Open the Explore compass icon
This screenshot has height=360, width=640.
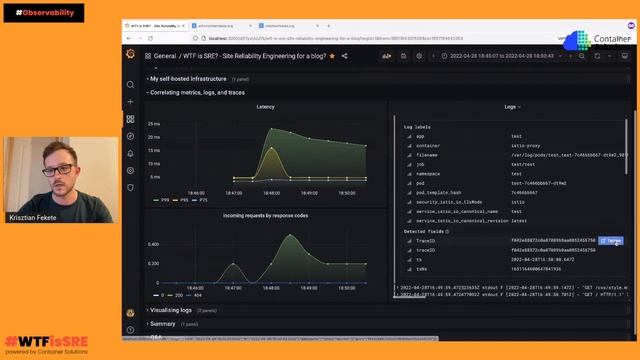(130, 136)
